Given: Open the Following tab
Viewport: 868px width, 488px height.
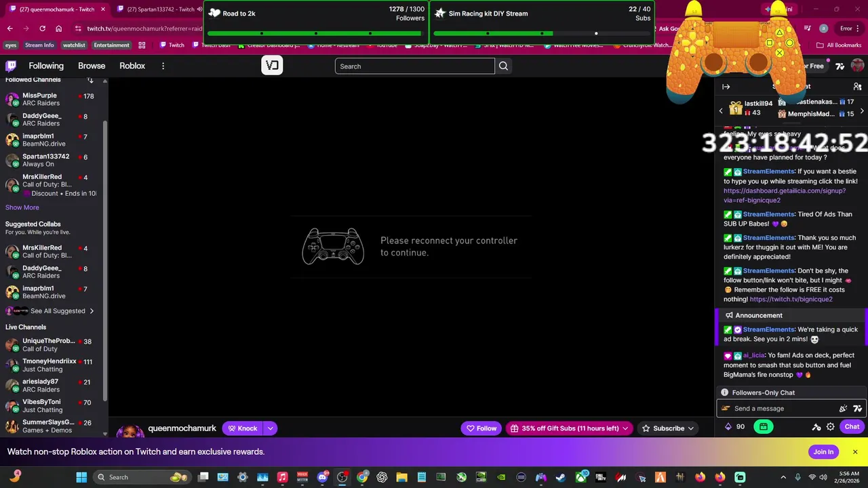Looking at the screenshot, I should (x=46, y=66).
